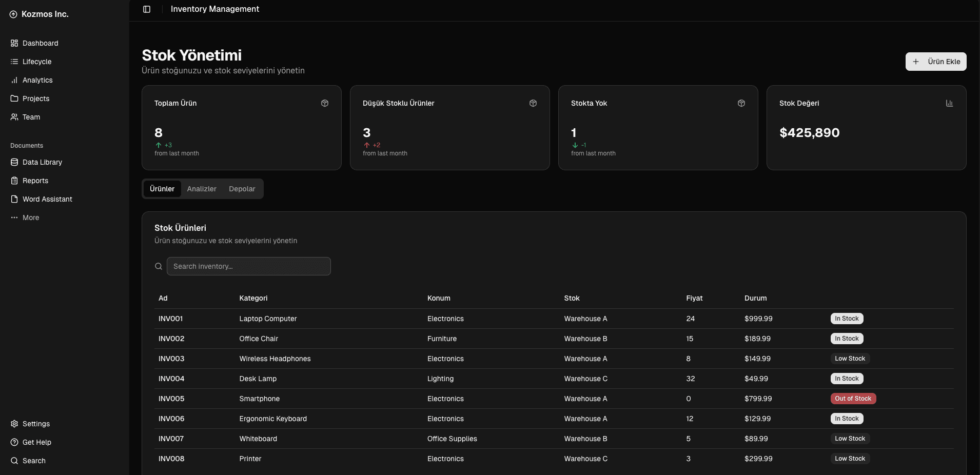980x475 pixels.
Task: Click the sidebar Search magnifier icon
Action: pyautogui.click(x=14, y=461)
